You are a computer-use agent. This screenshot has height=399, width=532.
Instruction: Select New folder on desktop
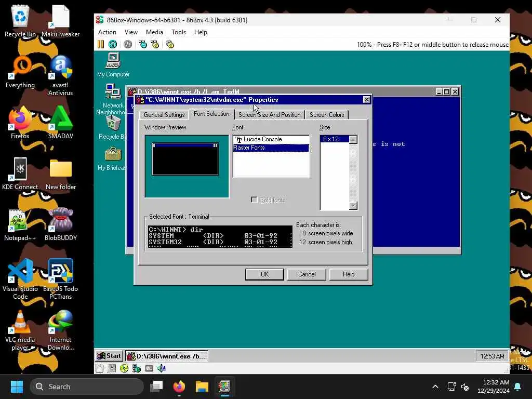pos(60,174)
